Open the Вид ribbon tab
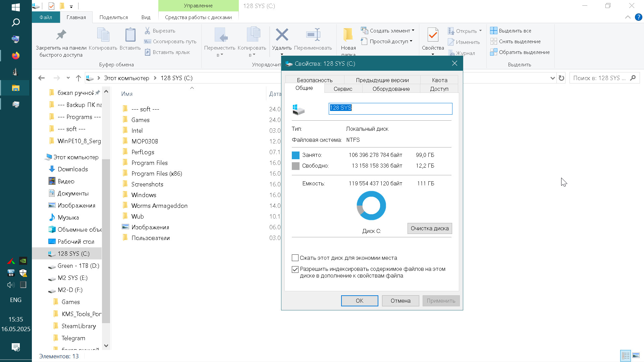Viewport: 644px width, 362px height. tap(146, 17)
